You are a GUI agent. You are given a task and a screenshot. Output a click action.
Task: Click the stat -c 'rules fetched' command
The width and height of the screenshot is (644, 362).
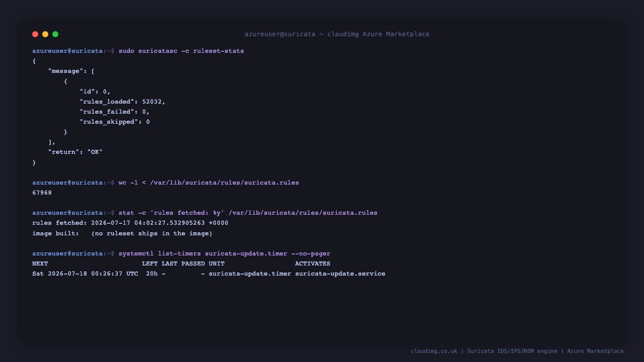click(248, 213)
